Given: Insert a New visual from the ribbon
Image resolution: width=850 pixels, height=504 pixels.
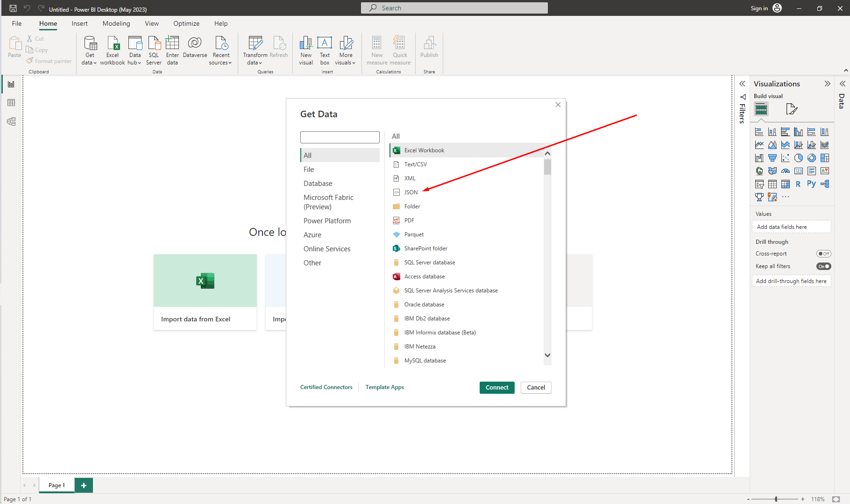Looking at the screenshot, I should pyautogui.click(x=306, y=50).
